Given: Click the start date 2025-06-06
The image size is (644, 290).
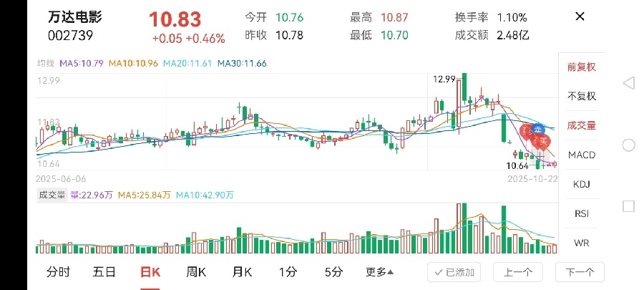Looking at the screenshot, I should (61, 179).
